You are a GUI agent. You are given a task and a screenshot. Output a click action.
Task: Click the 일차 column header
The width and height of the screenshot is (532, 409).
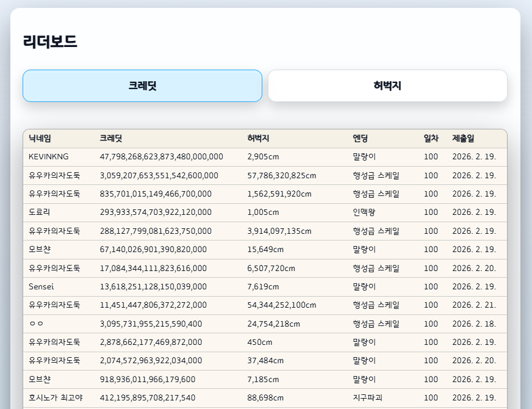coord(431,139)
